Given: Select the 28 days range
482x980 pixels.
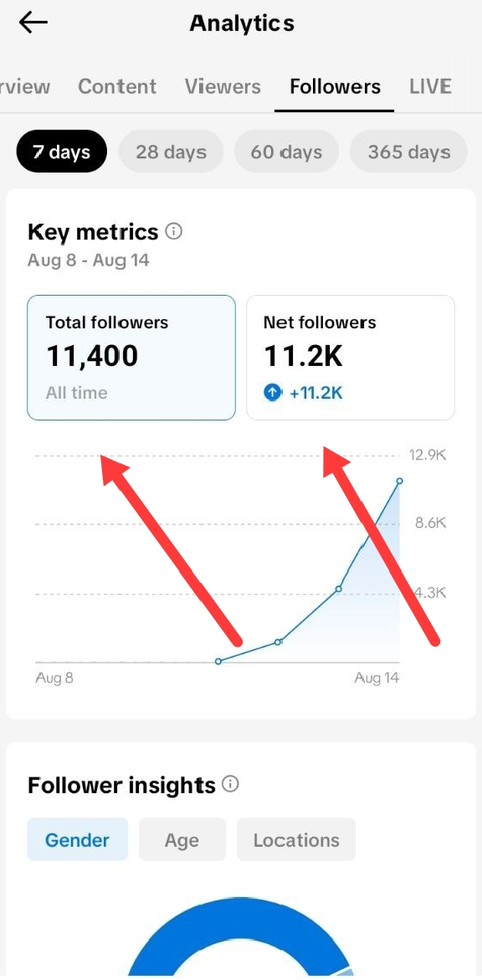Looking at the screenshot, I should [171, 152].
